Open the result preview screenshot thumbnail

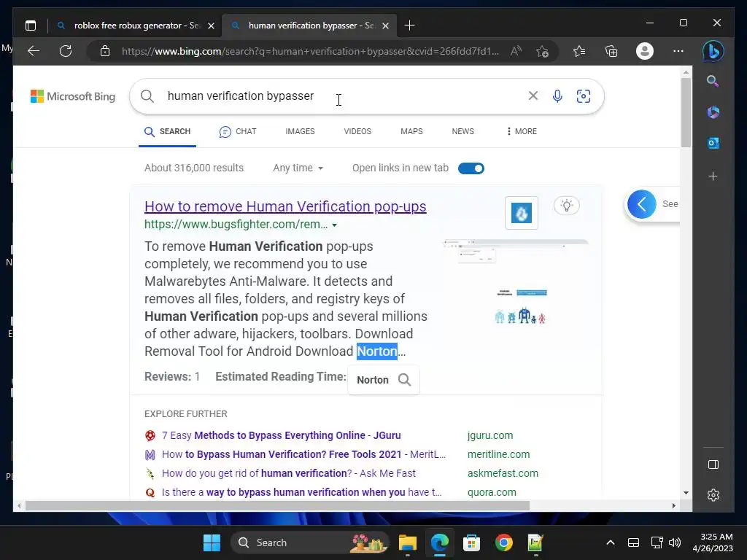click(516, 284)
